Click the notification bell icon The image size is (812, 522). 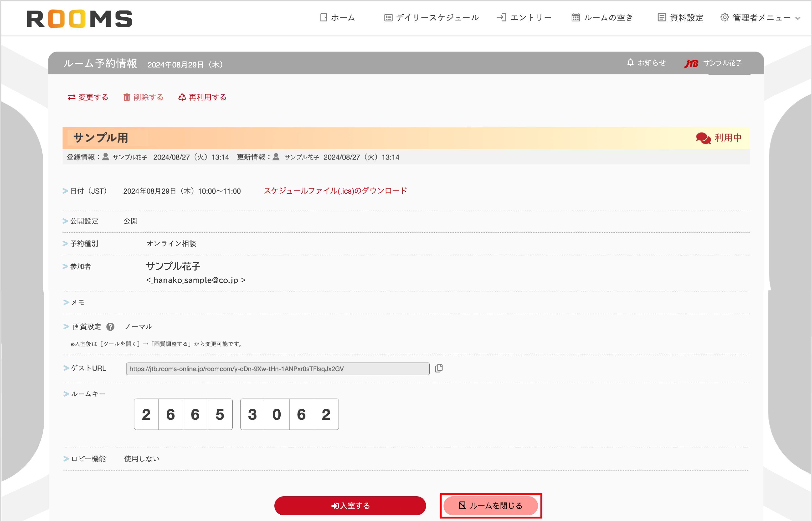630,62
